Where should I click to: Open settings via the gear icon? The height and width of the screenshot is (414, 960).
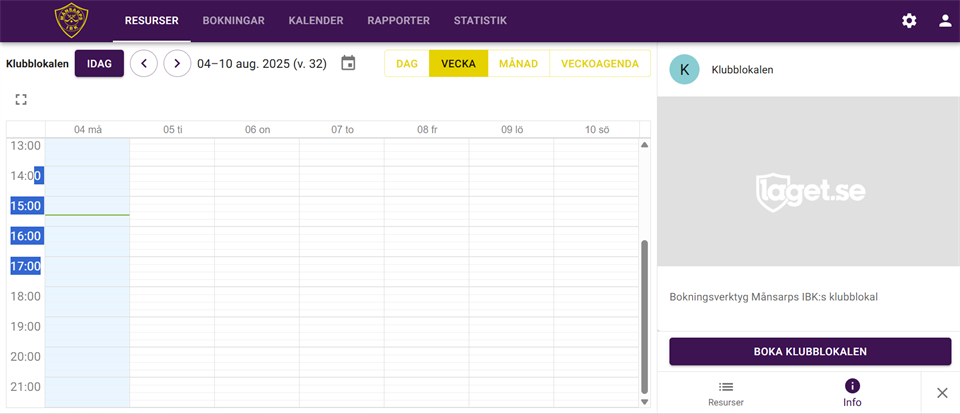click(909, 21)
